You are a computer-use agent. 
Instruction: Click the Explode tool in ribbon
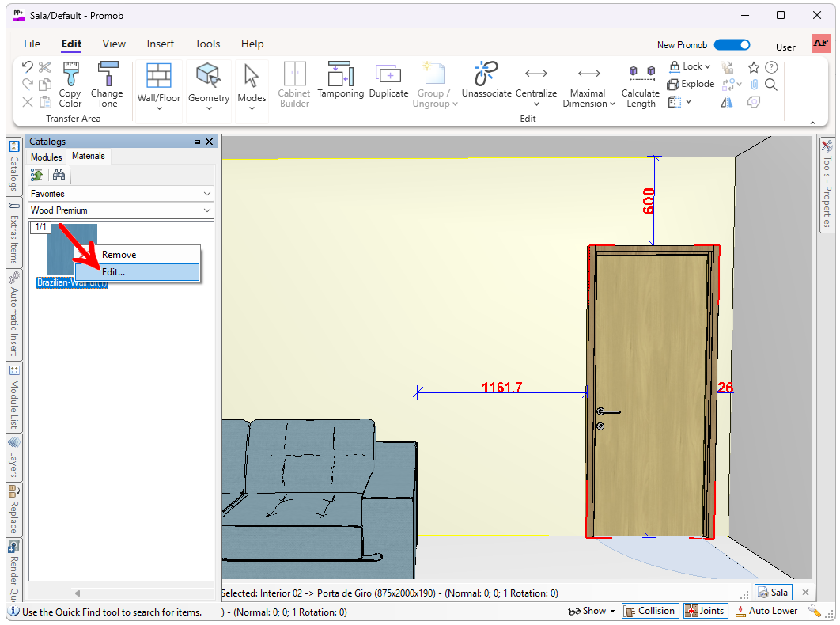(691, 84)
